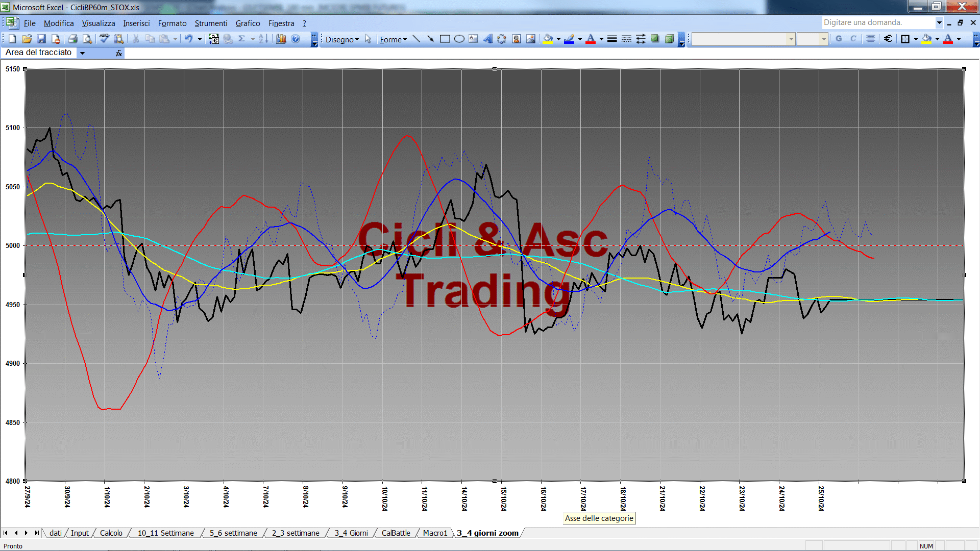Click the drawing Line Color blue brush swatch
Image resolution: width=980 pixels, height=551 pixels.
569,39
